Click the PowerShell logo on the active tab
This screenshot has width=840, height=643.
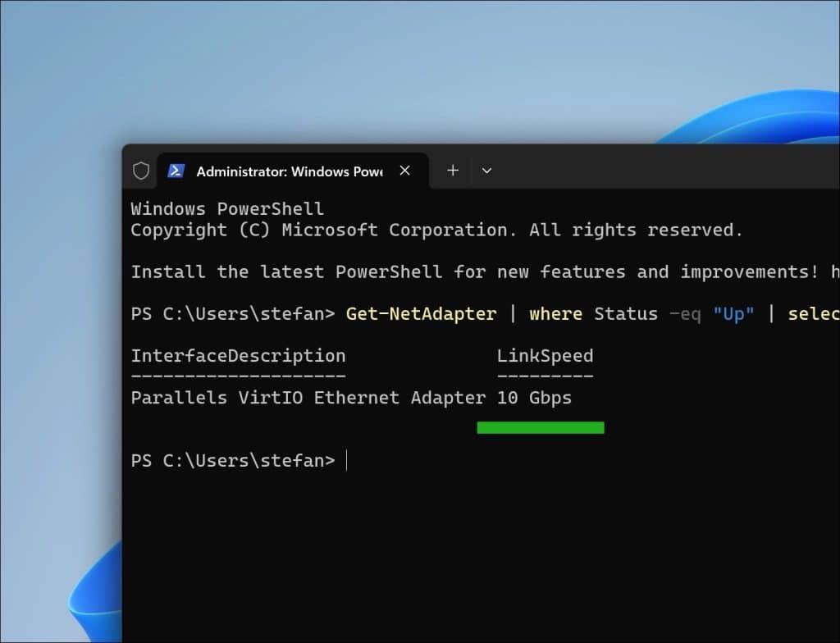(176, 171)
